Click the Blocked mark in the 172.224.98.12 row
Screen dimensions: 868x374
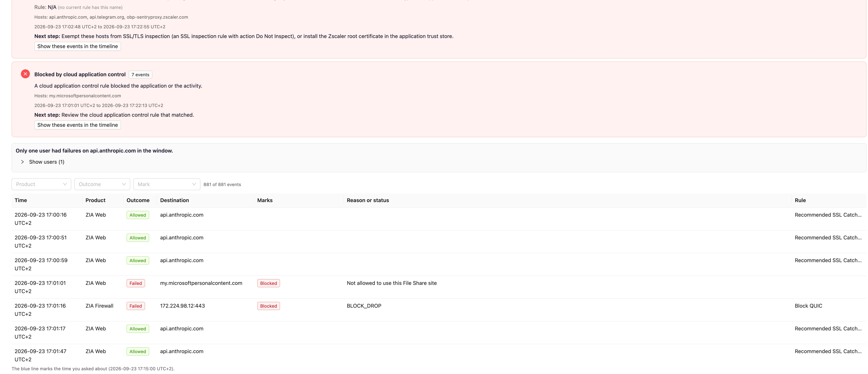coord(268,306)
